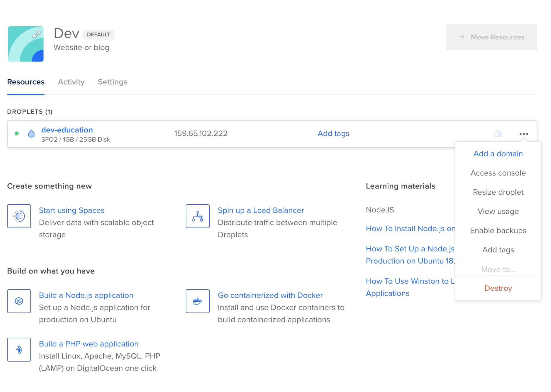The width and height of the screenshot is (551, 392).
Task: Switch to the Activity tab
Action: (71, 82)
